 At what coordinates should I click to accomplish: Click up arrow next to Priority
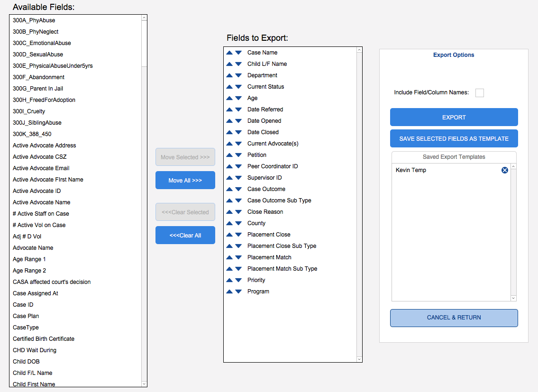[229, 280]
